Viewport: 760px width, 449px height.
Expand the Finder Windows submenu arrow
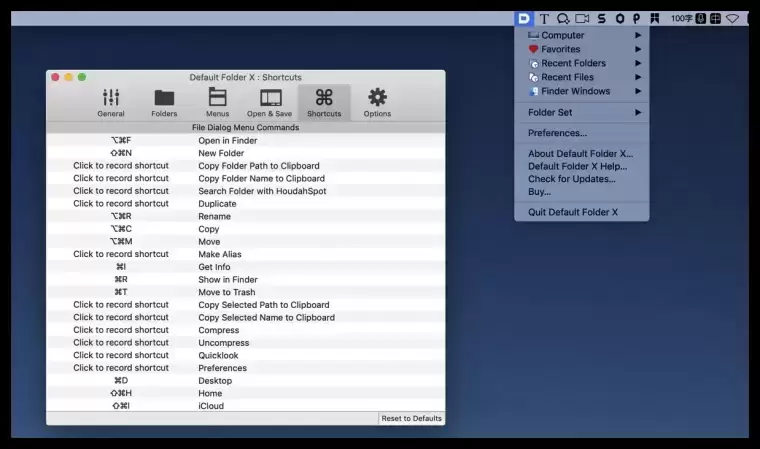click(638, 91)
